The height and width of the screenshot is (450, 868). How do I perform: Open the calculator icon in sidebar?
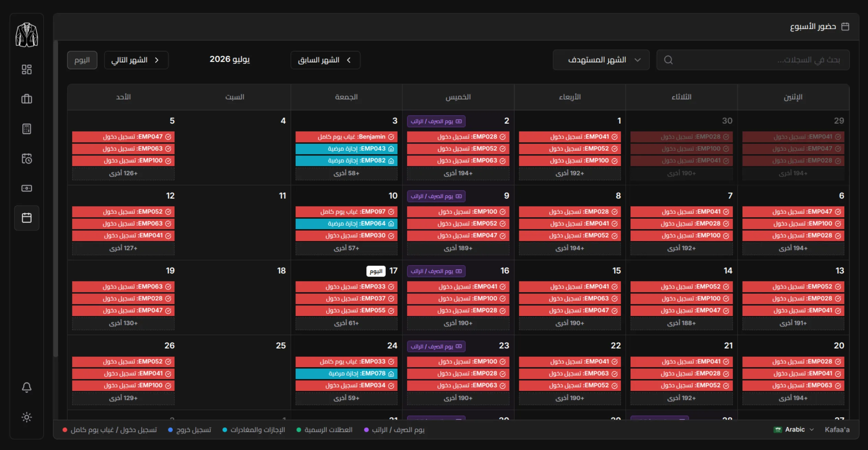[x=27, y=129]
